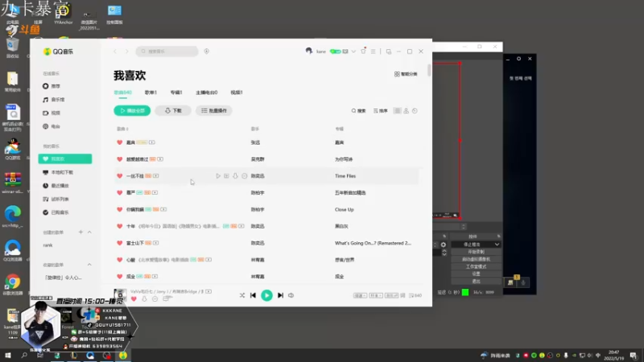644x362 pixels.
Task: Open the 「旋律控」 collected playlist
Action: [x=63, y=278]
